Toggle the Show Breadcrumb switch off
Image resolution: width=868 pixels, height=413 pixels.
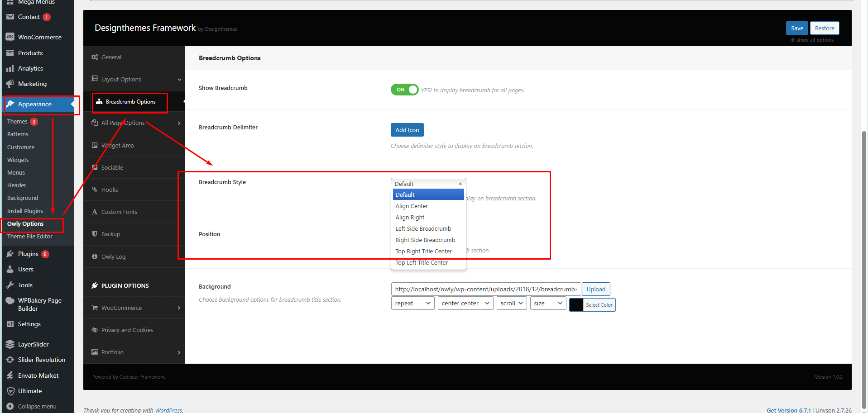click(x=404, y=90)
